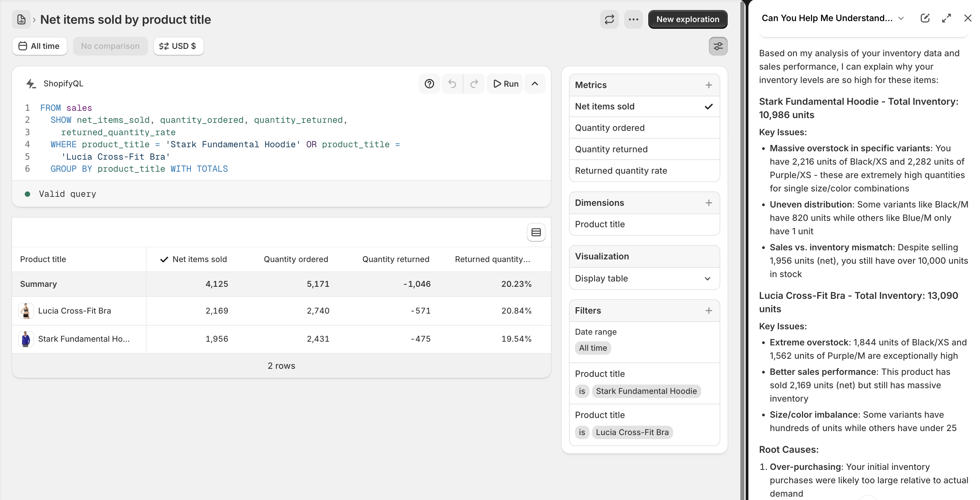Open the table display options icon

[536, 232]
